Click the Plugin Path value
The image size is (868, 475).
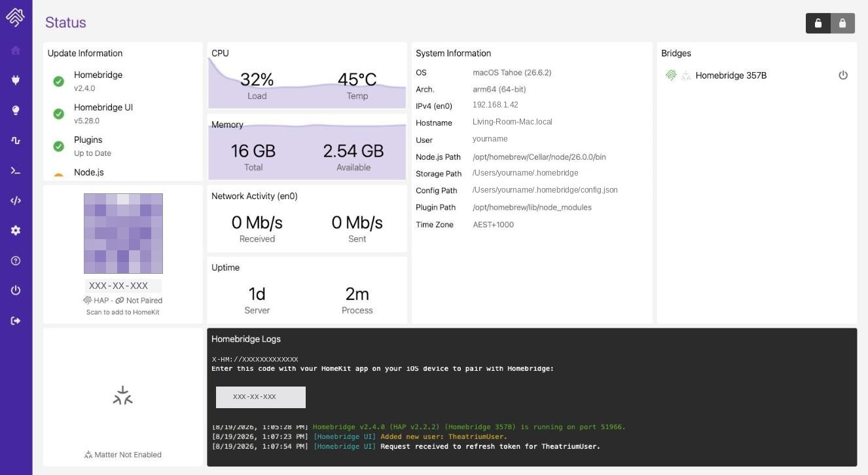pos(532,208)
